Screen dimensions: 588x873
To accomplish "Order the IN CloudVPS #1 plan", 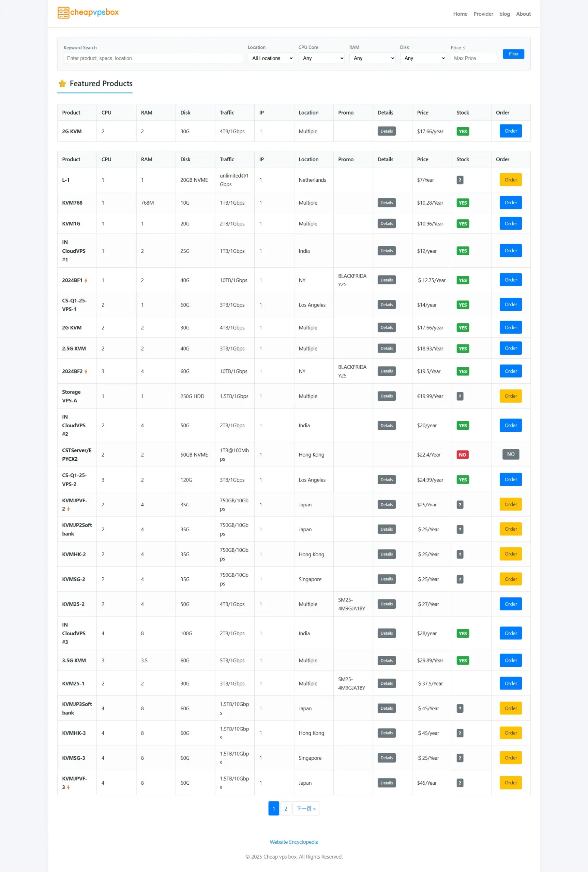I will click(x=510, y=251).
